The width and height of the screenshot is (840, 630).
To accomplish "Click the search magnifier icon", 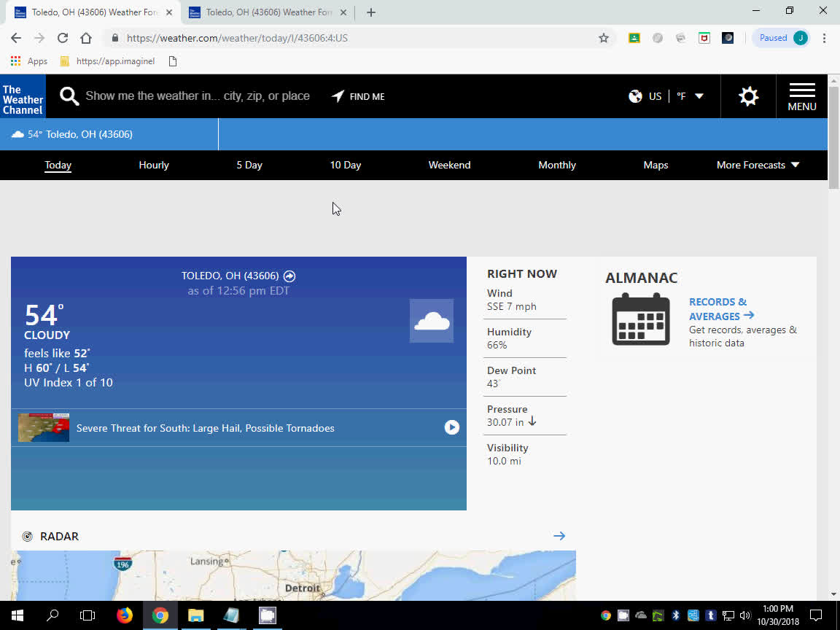I will point(69,96).
